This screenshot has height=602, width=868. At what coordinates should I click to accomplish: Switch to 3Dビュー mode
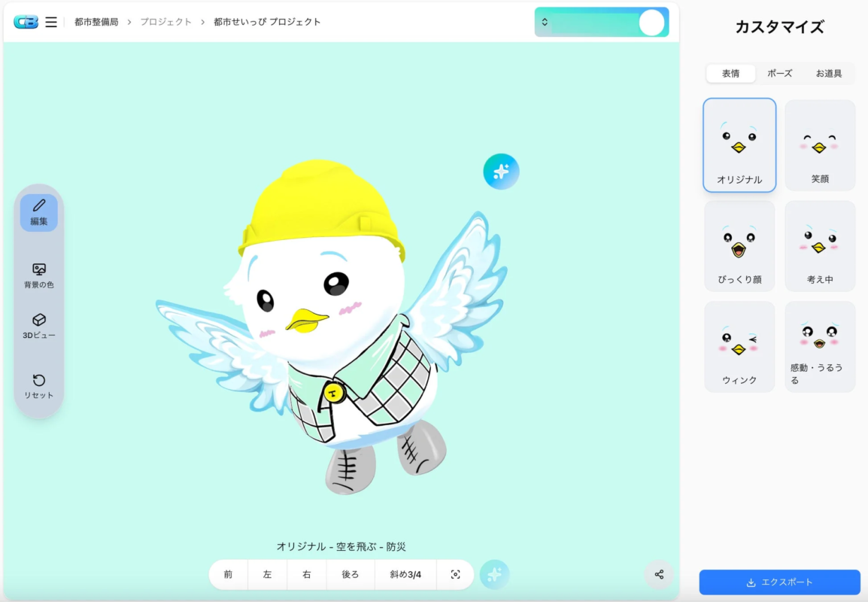[x=38, y=324]
